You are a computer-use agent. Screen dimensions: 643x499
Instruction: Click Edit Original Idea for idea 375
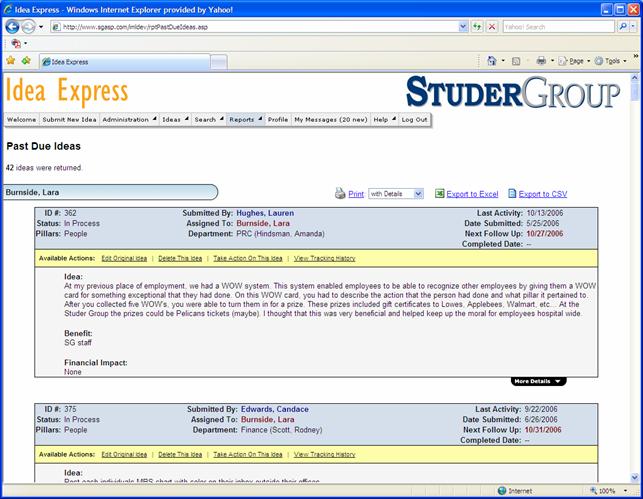click(x=124, y=454)
